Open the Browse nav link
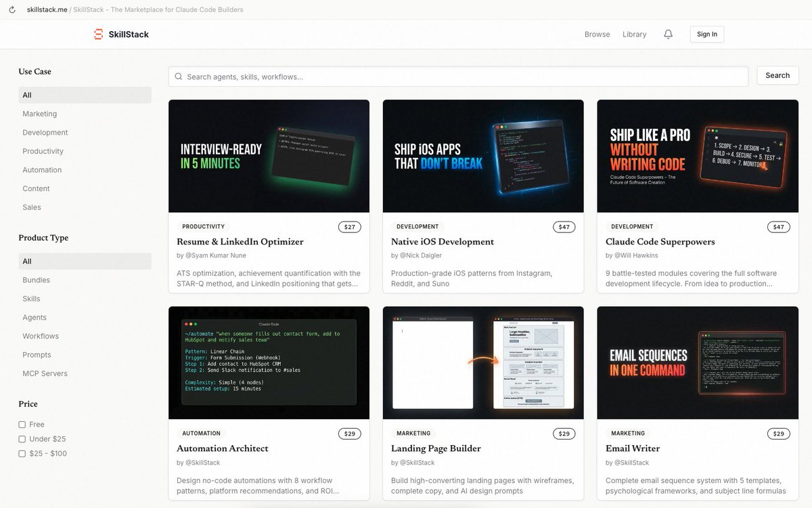 [597, 34]
